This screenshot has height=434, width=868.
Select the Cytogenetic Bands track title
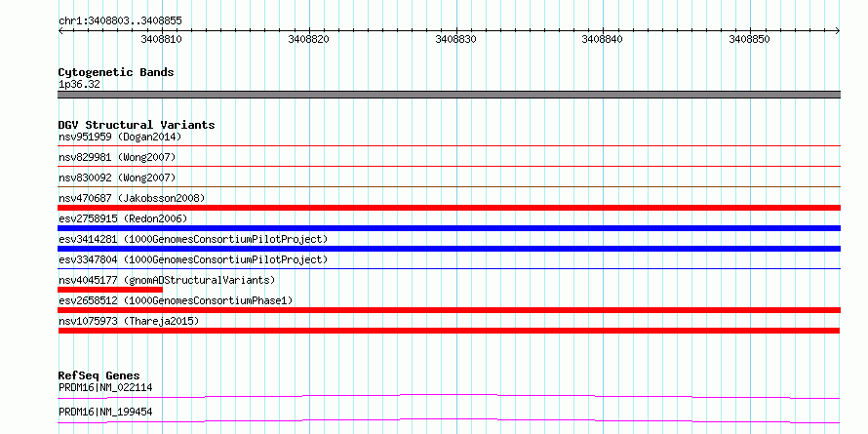tap(116, 72)
